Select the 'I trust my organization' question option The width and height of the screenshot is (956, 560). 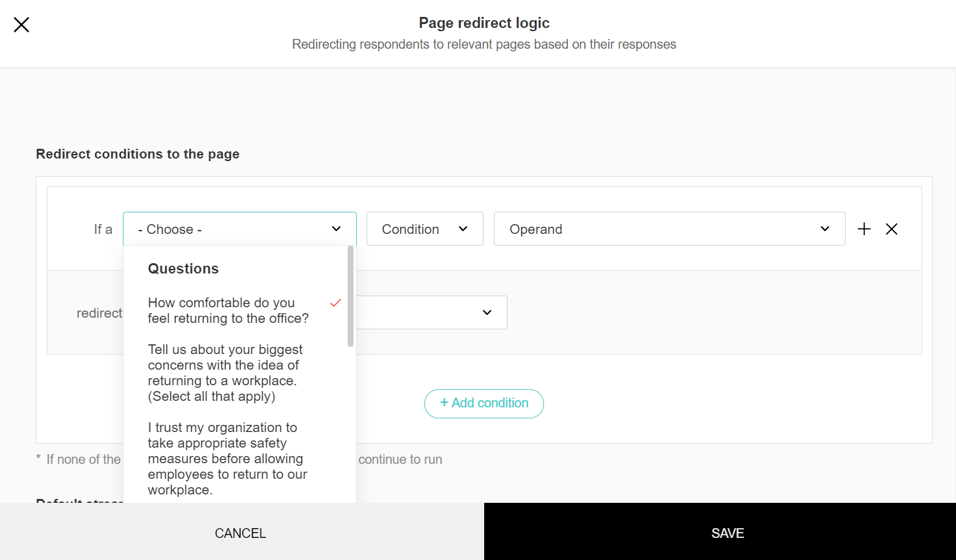point(227,458)
